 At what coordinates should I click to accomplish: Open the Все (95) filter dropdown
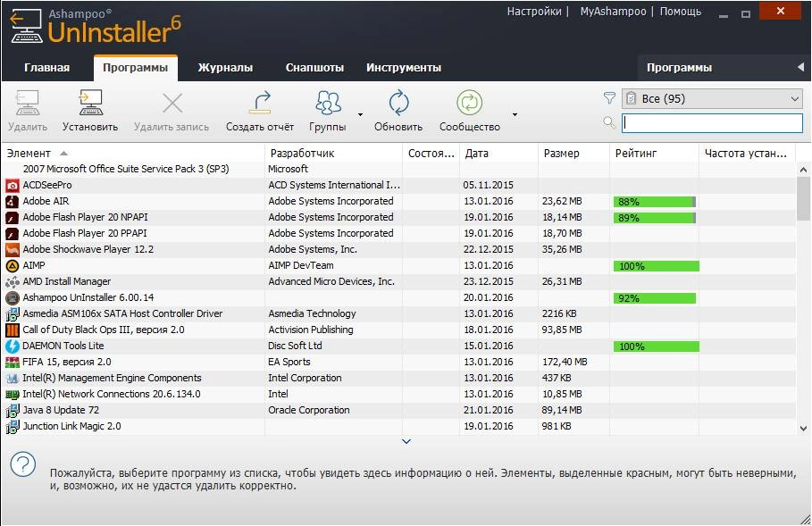(x=712, y=98)
